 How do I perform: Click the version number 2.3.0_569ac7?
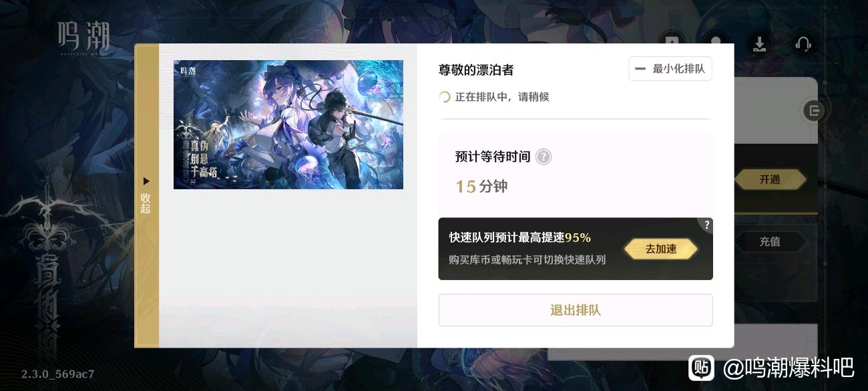(57, 374)
